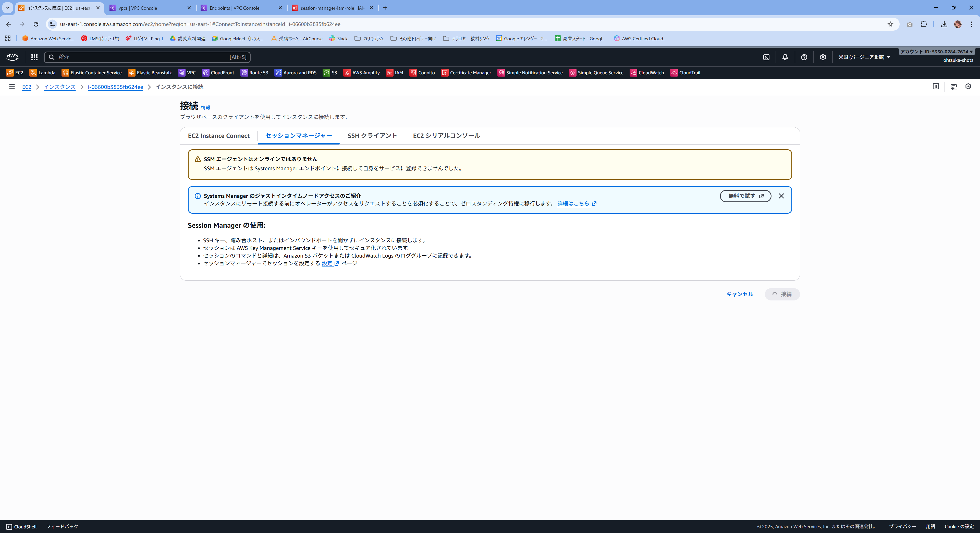Open the AWS services grid menu icon
The height and width of the screenshot is (533, 980).
pos(34,57)
